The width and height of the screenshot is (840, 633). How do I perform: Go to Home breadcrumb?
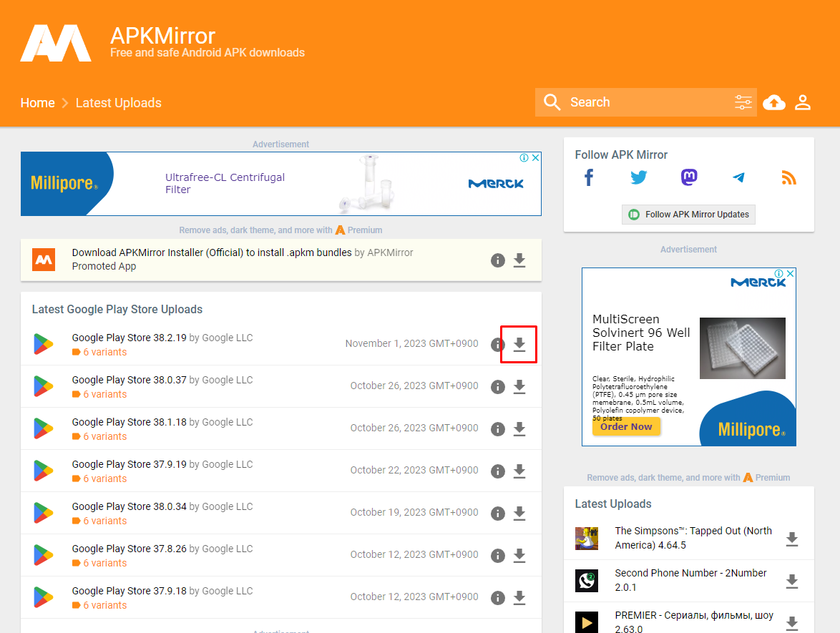tap(37, 103)
